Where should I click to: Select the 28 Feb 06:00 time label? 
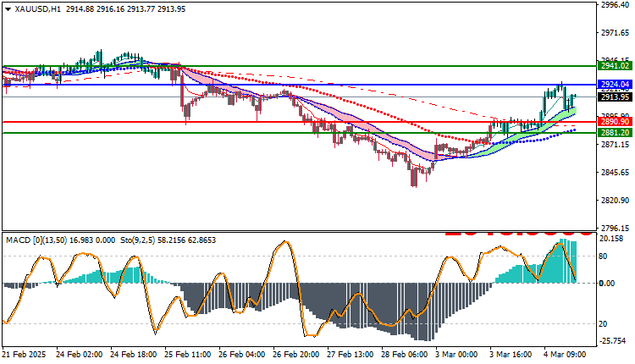(405, 355)
